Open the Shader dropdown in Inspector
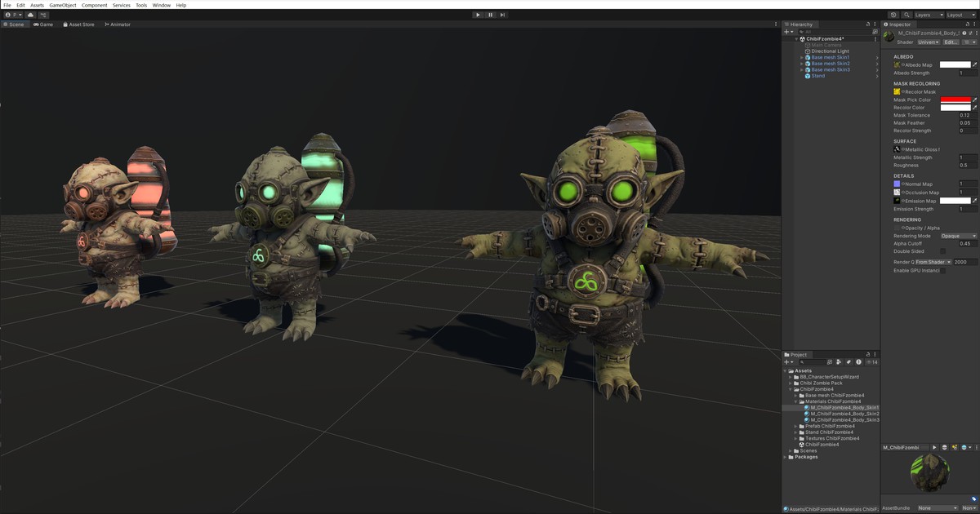980x514 pixels. pyautogui.click(x=928, y=42)
